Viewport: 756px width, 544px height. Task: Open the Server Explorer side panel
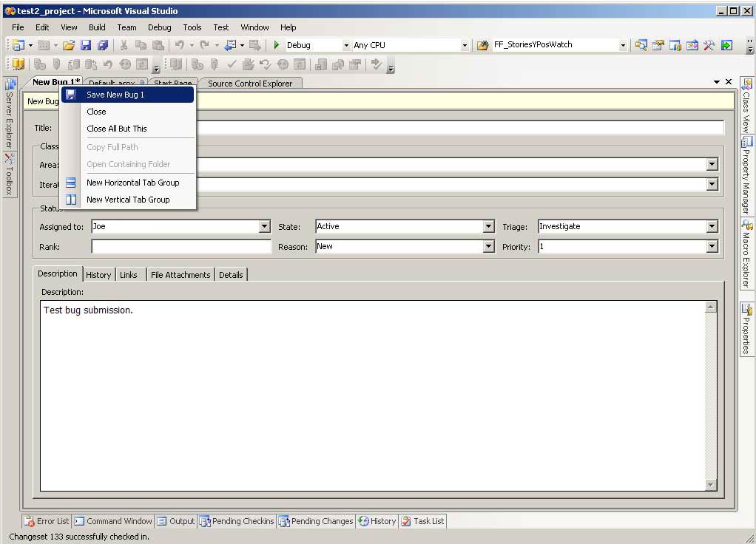10,113
